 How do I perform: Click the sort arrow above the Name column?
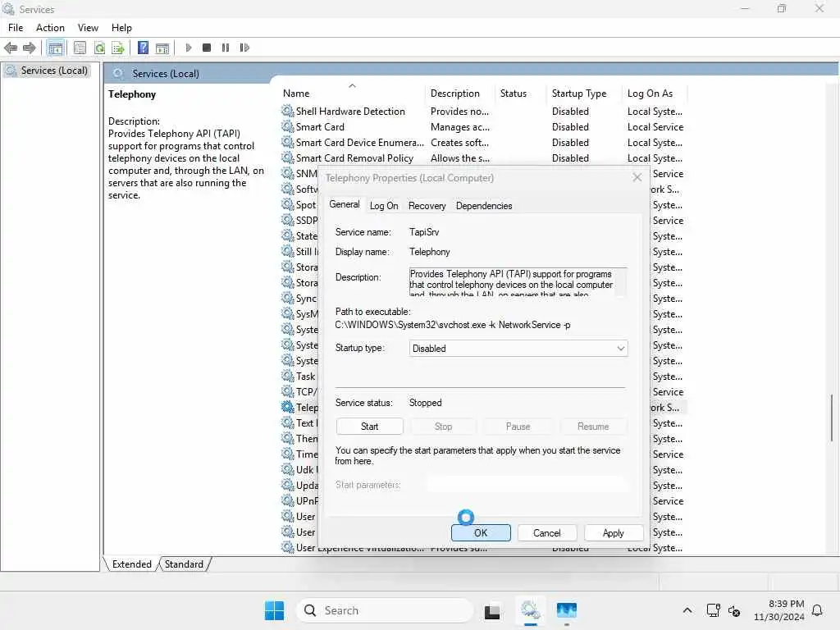pyautogui.click(x=352, y=85)
